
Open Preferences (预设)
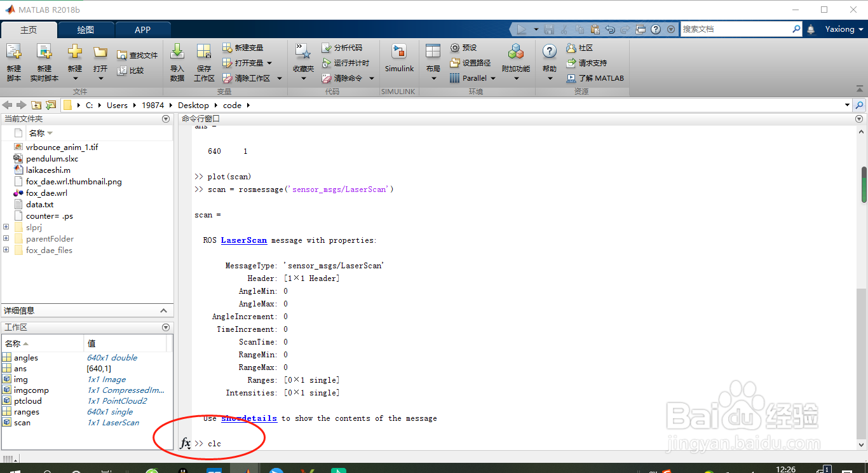tap(463, 48)
